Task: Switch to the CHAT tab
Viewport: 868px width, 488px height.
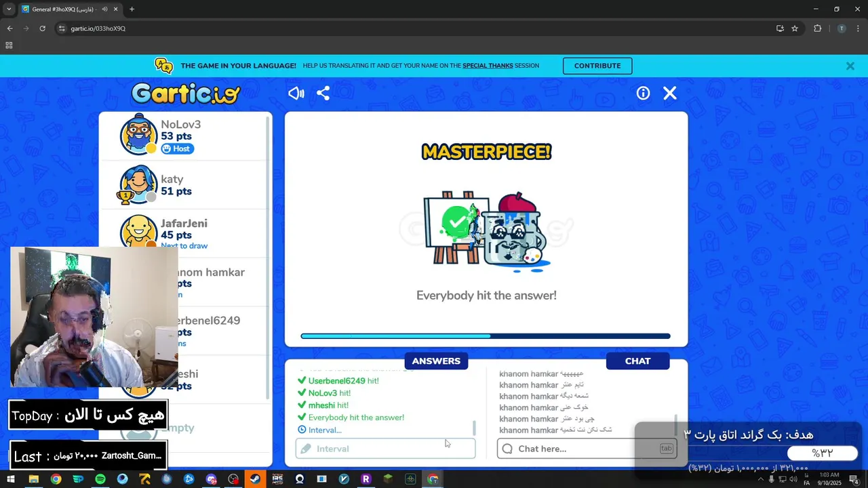Action: click(637, 361)
